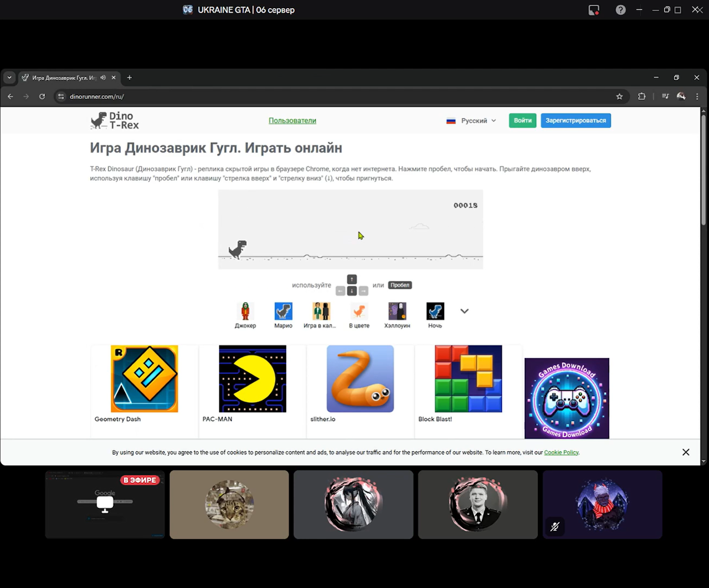Open a new browser tab
The height and width of the screenshot is (588, 709).
click(x=129, y=78)
